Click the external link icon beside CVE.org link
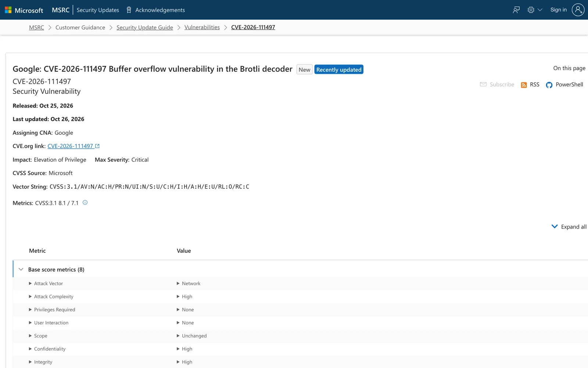Image resolution: width=588 pixels, height=368 pixels. coord(97,146)
